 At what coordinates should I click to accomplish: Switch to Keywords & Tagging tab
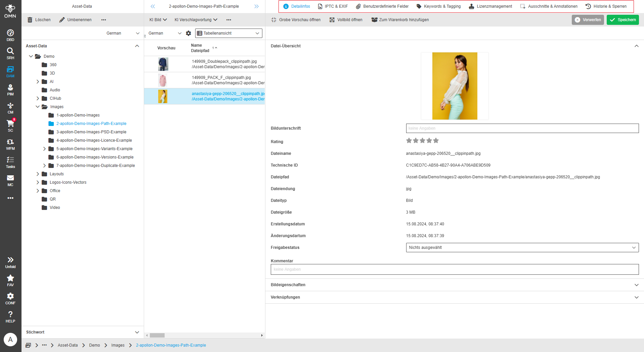coord(438,6)
